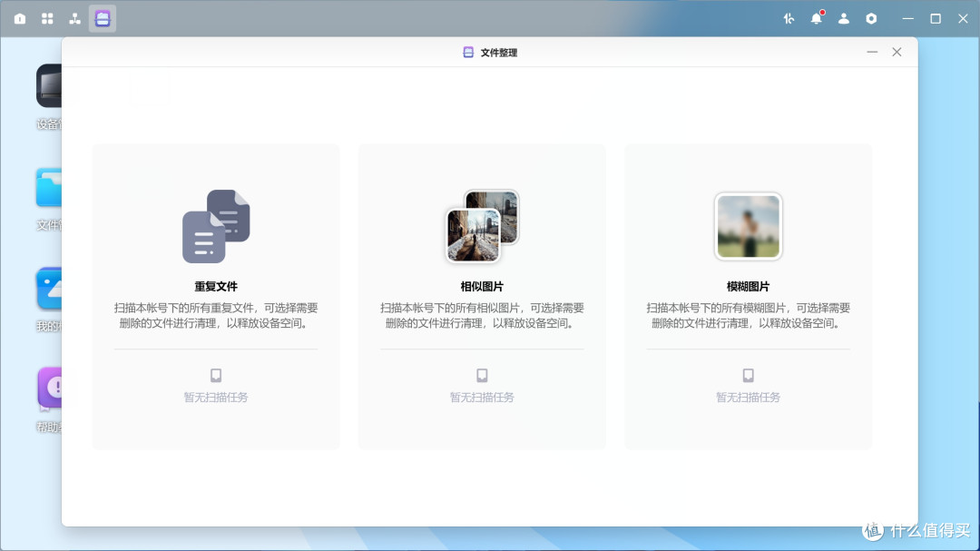
Task: Click the 相似图片 photo stack icon
Action: coord(482,226)
